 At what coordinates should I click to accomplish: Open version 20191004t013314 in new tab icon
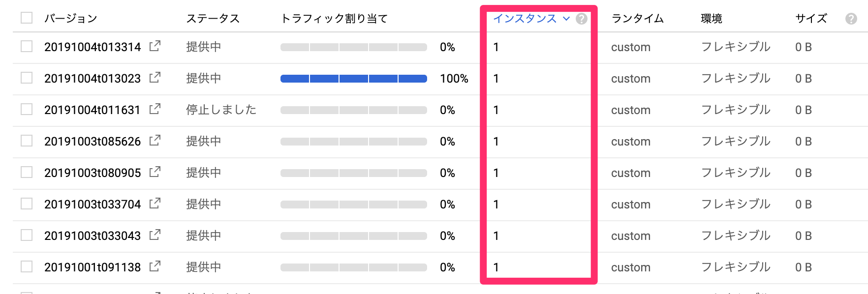click(x=155, y=46)
